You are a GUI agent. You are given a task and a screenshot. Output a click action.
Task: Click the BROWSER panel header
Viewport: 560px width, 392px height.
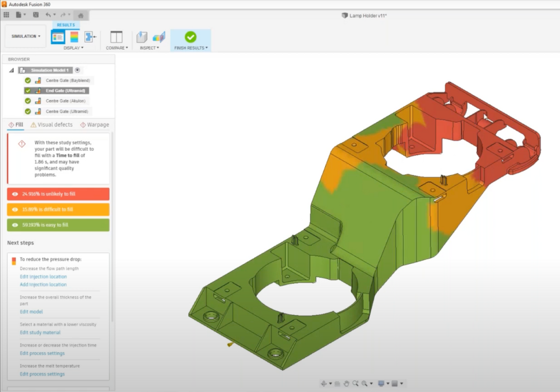(x=58, y=59)
